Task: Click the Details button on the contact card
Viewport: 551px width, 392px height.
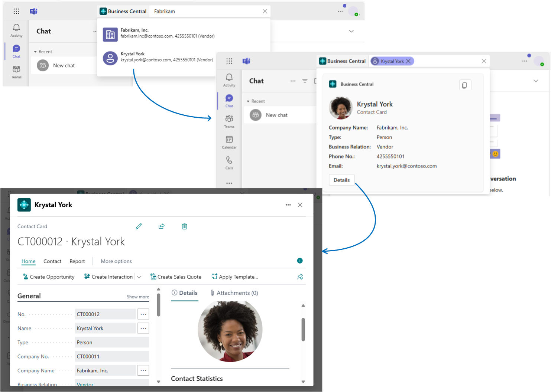Action: coord(341,180)
